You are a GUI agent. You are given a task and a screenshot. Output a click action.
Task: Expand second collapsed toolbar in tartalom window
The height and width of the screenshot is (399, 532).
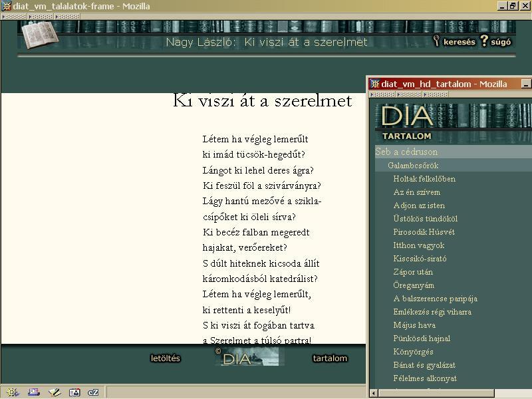tap(409, 94)
